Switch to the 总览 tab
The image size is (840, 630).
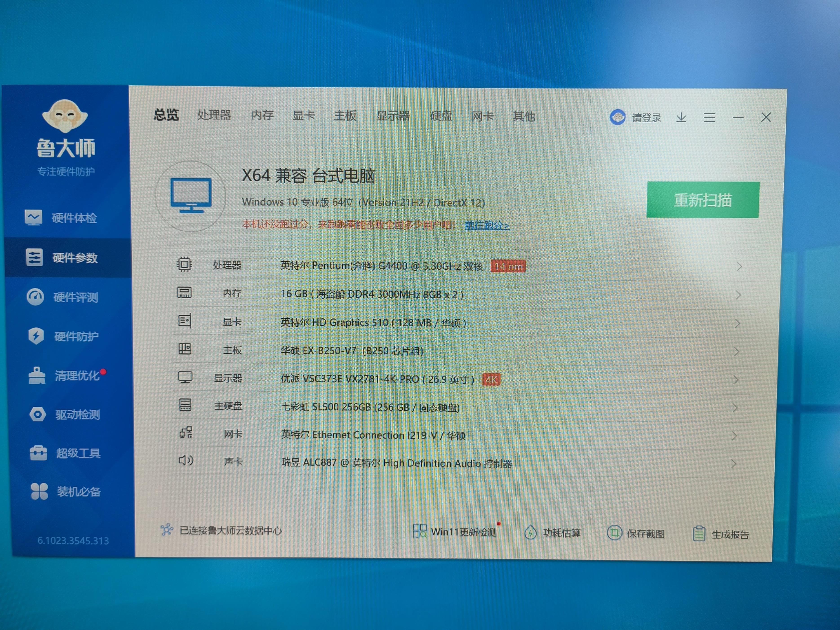pos(166,115)
